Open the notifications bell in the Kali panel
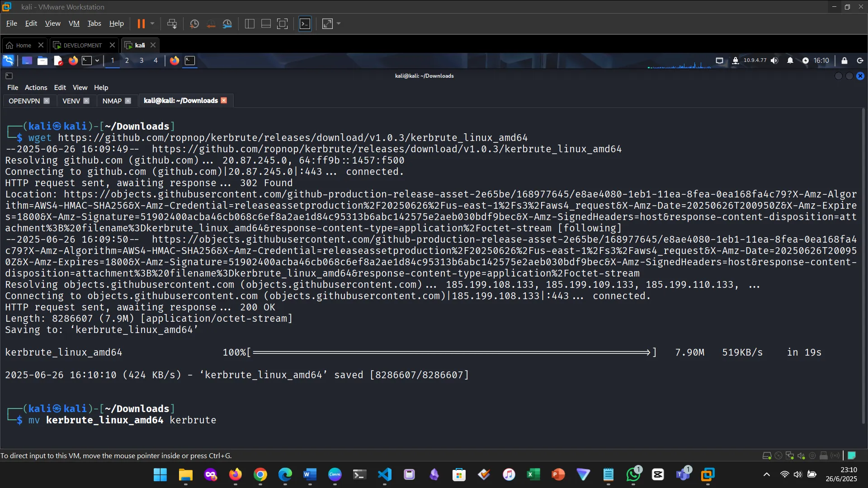Image resolution: width=868 pixels, height=488 pixels. point(790,60)
